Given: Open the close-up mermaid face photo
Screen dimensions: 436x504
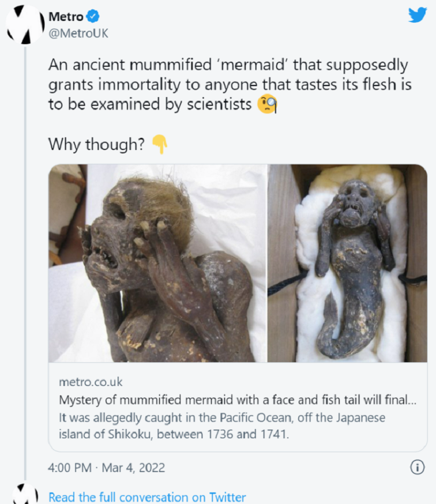Looking at the screenshot, I should (x=158, y=263).
